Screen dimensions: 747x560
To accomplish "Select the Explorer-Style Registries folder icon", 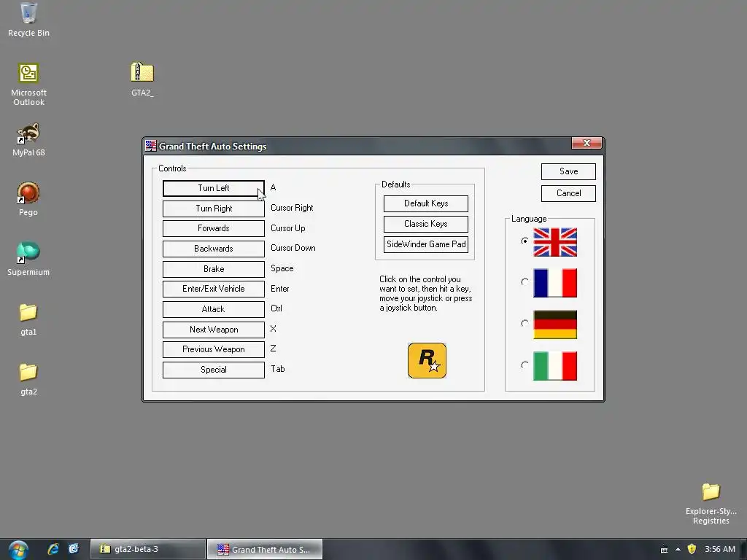I will [711, 504].
